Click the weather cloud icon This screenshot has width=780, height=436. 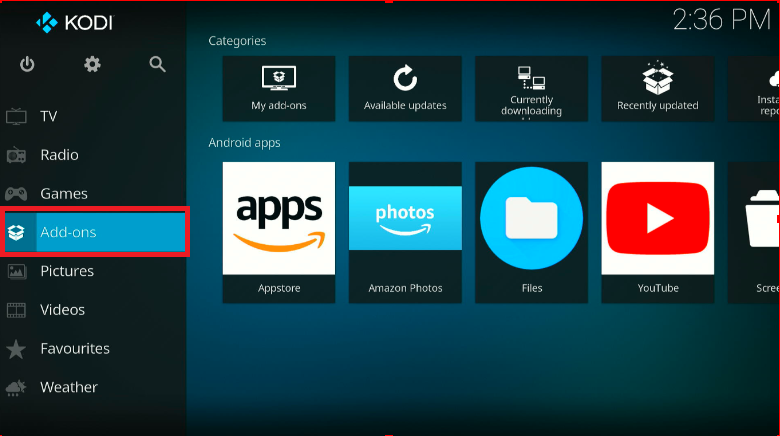(x=15, y=388)
